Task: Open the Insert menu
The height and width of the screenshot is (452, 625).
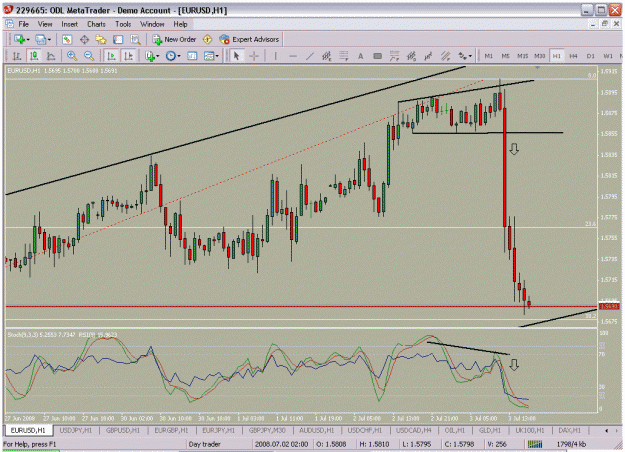Action: click(x=69, y=24)
